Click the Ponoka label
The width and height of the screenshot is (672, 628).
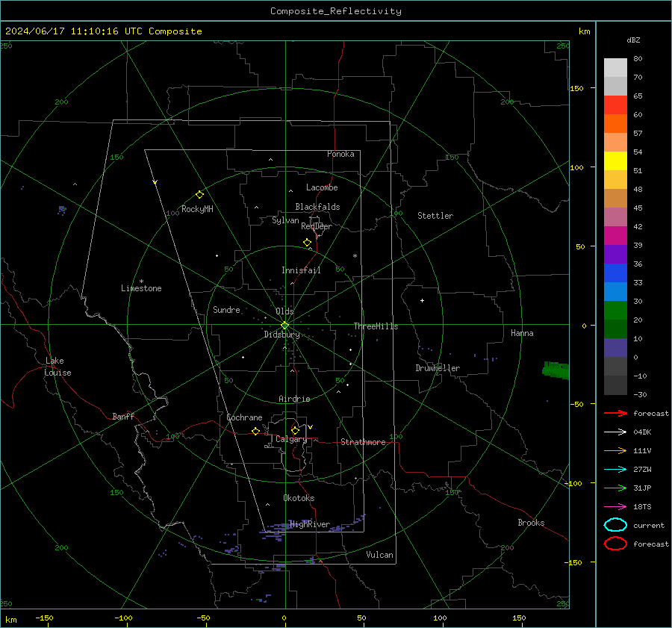point(340,154)
